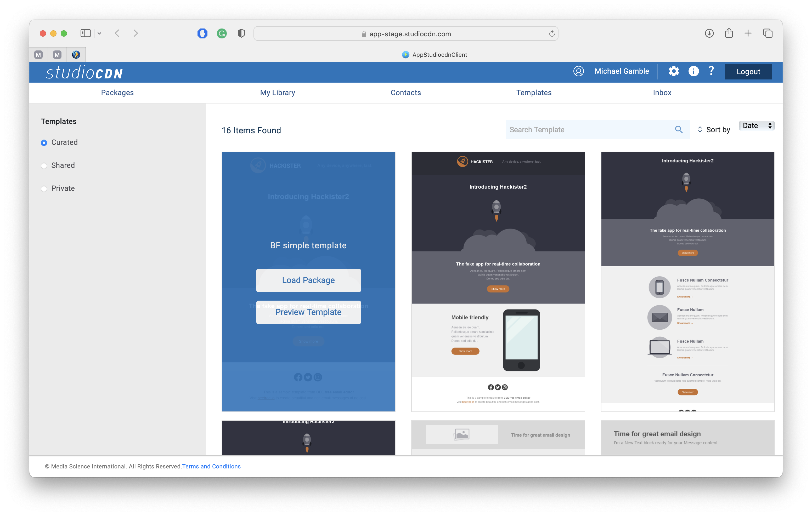Open the Templates tab
The width and height of the screenshot is (812, 516).
pos(534,93)
